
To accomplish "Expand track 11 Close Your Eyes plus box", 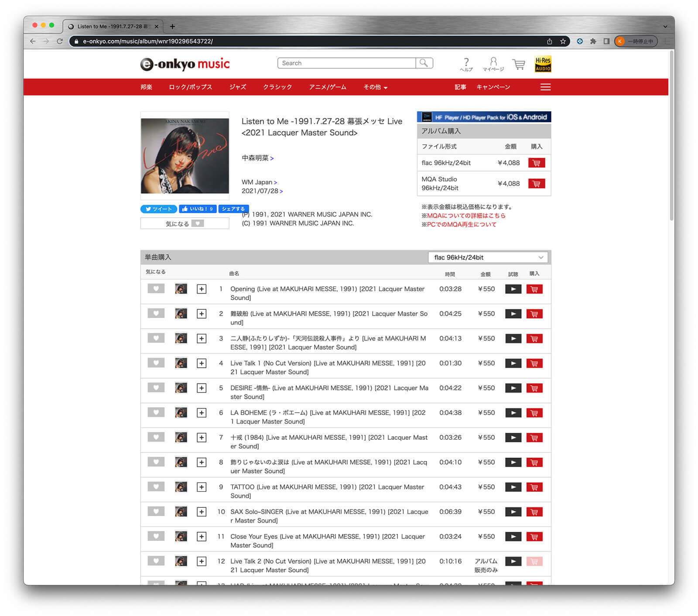I will (201, 537).
